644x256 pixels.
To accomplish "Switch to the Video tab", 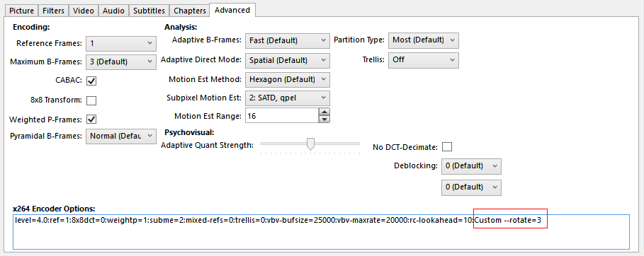I will [x=84, y=11].
